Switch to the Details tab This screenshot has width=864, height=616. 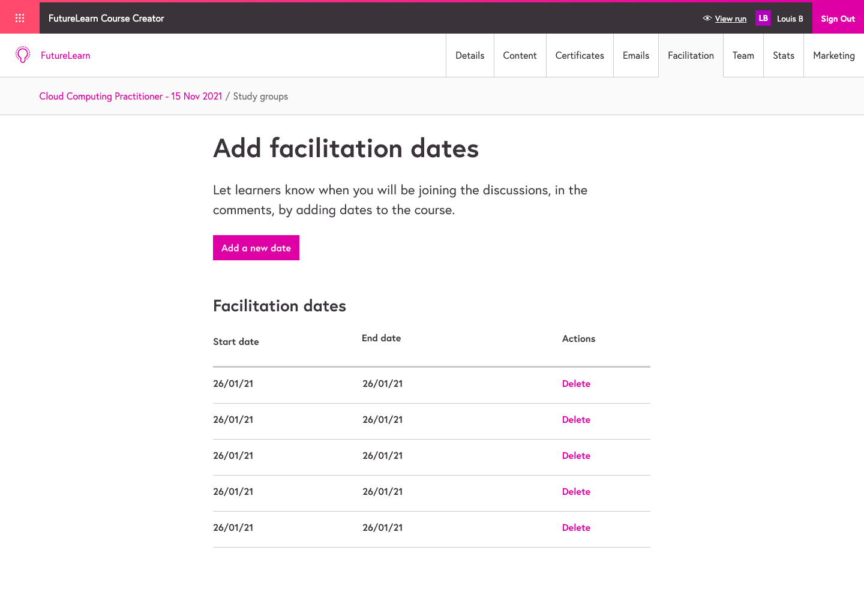[x=470, y=55]
